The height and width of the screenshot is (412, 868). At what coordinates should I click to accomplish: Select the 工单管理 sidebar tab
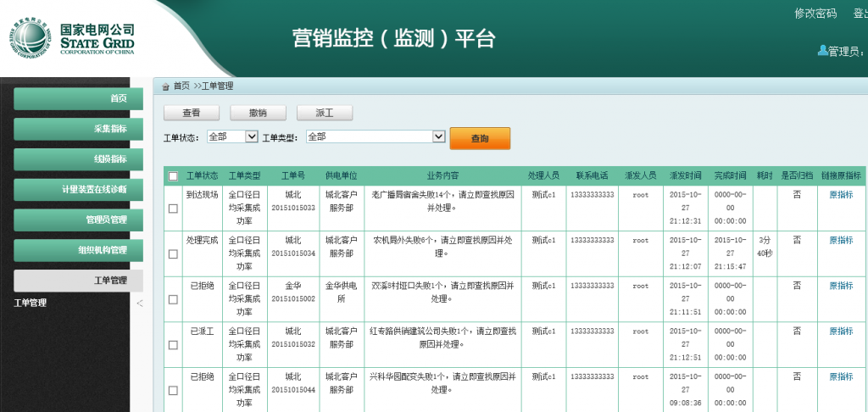click(x=78, y=281)
